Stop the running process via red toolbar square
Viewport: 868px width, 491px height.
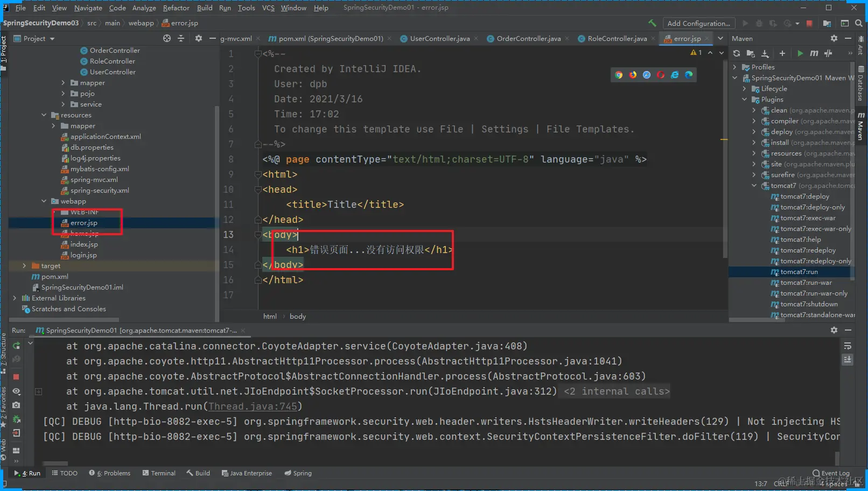point(809,23)
